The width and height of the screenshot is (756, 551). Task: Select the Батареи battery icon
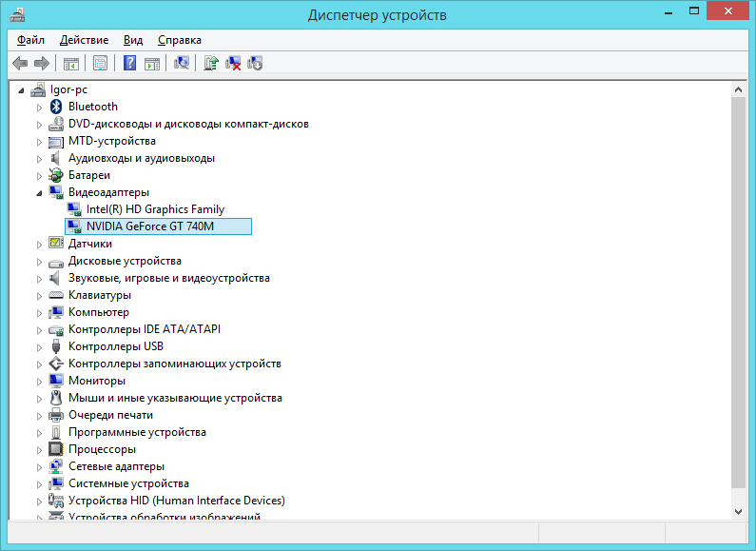pyautogui.click(x=56, y=175)
